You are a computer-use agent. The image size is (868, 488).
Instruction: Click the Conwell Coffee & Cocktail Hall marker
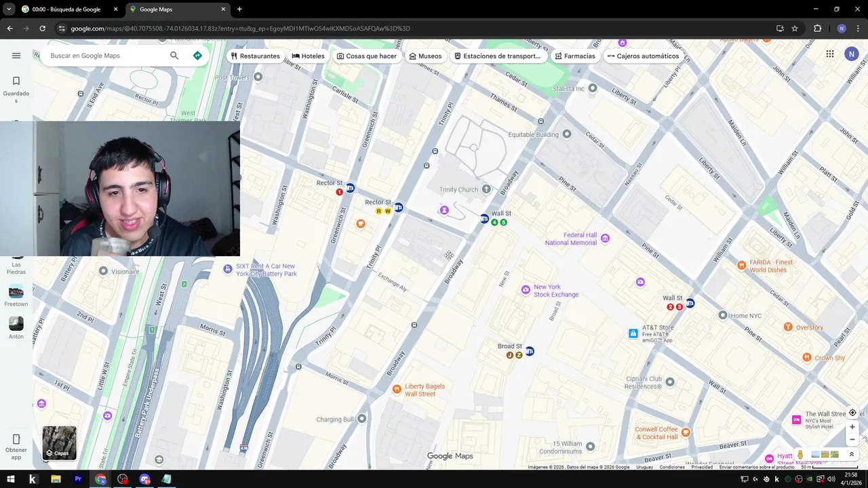[686, 432]
